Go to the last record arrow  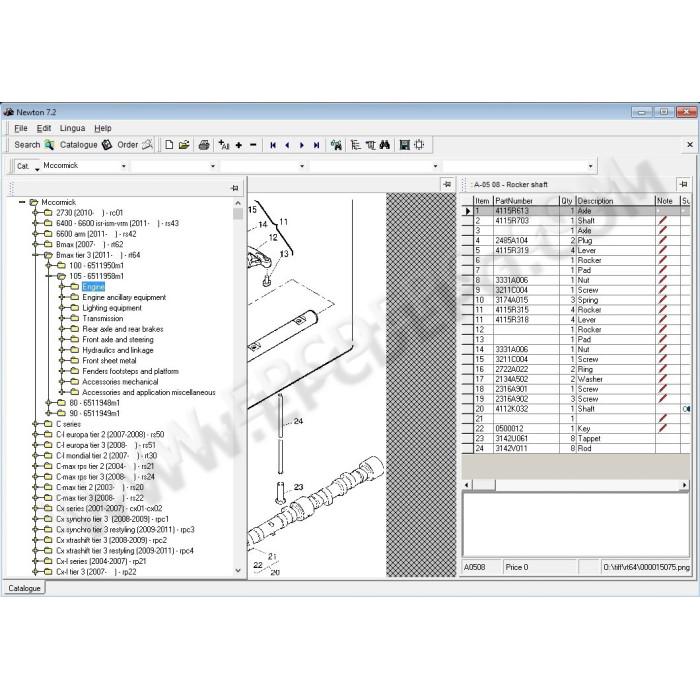(x=317, y=145)
